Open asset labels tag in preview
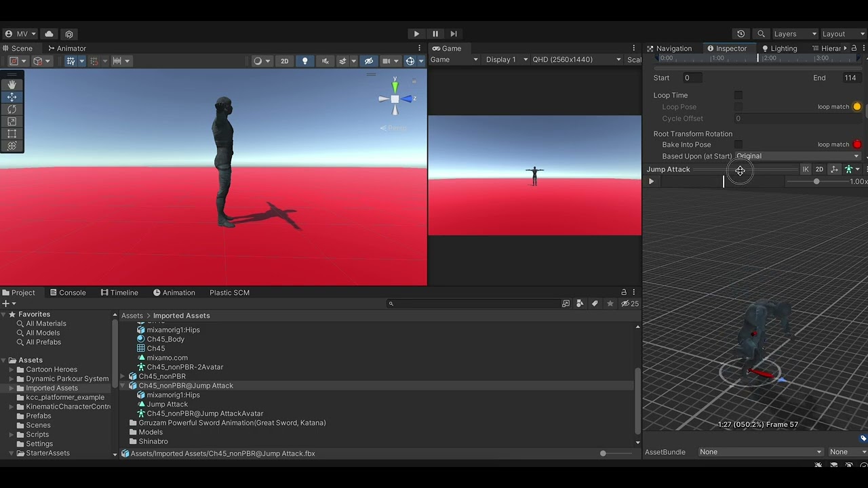868x488 pixels. pyautogui.click(x=863, y=439)
